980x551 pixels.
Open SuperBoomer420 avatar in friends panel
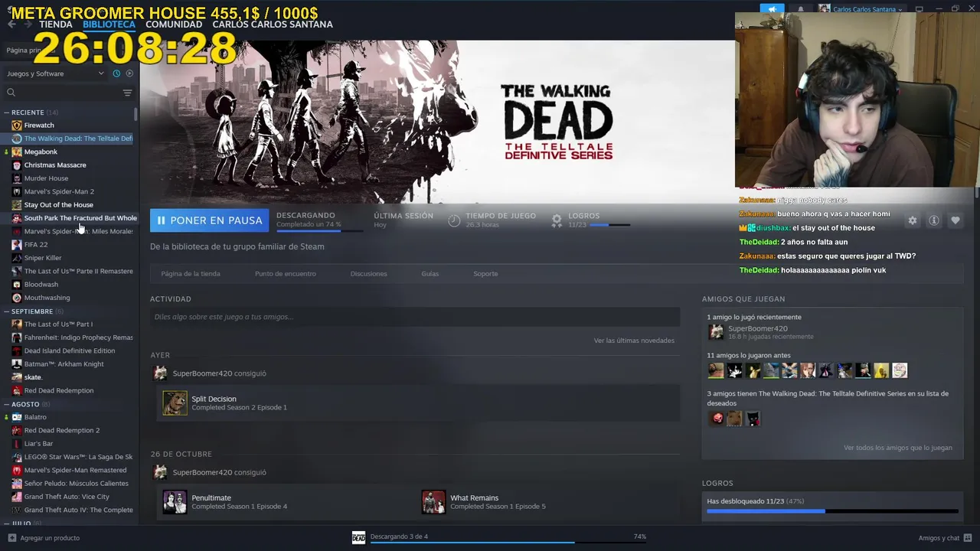716,331
